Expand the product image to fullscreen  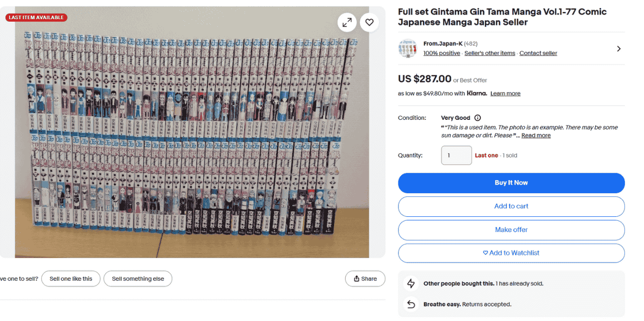pos(347,22)
